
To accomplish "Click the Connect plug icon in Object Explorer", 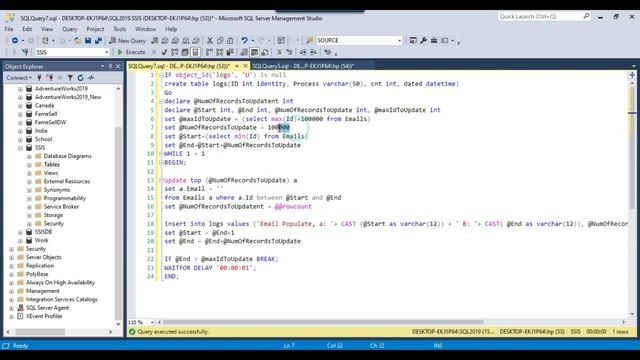I will [40, 78].
